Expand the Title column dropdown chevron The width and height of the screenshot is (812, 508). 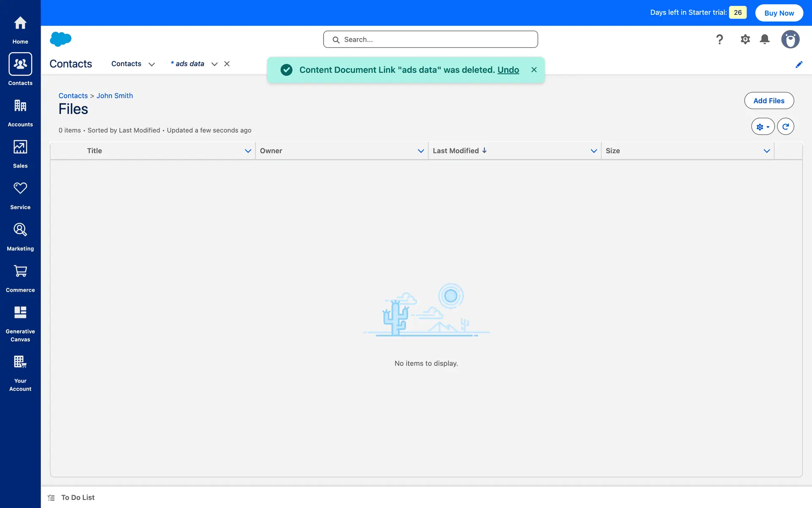pyautogui.click(x=248, y=151)
